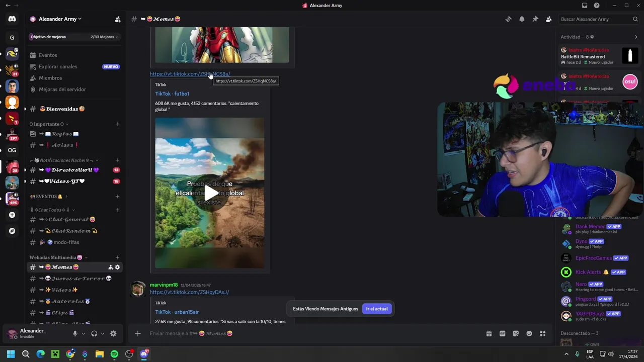
Task: Expand Actividad panel arrow
Action: (636, 37)
